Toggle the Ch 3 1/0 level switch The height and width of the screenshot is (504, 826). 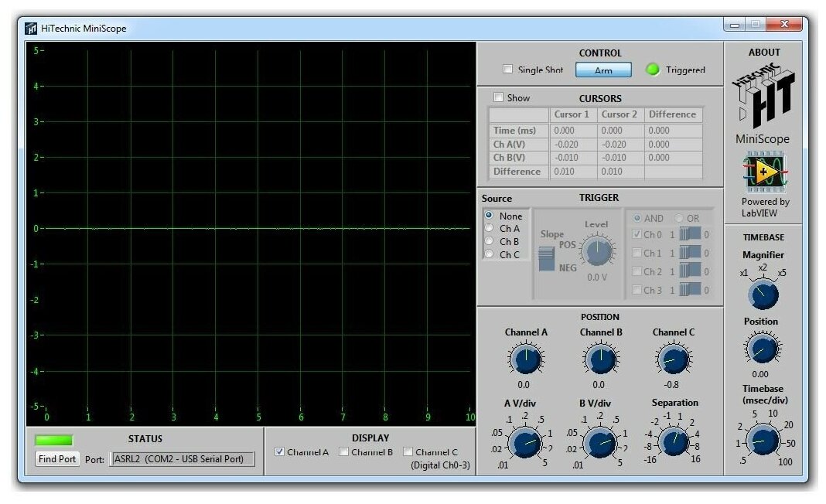[690, 290]
